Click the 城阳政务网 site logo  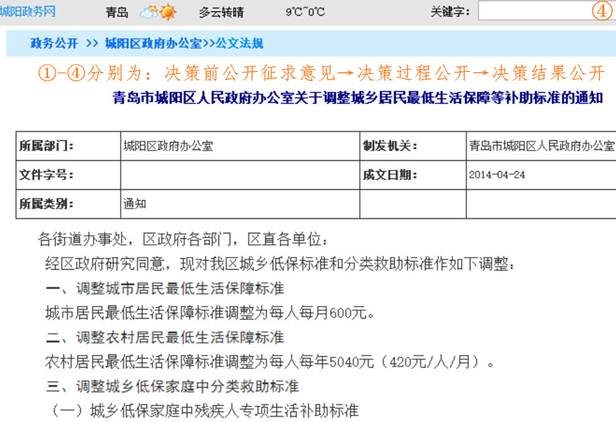coord(28,11)
